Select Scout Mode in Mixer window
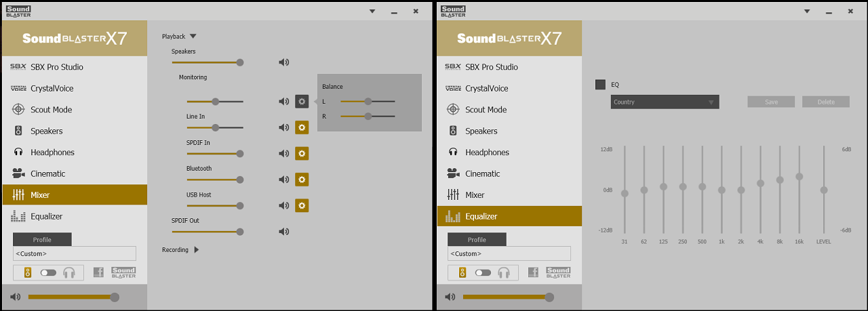Screen dimensions: 868x311 point(75,110)
